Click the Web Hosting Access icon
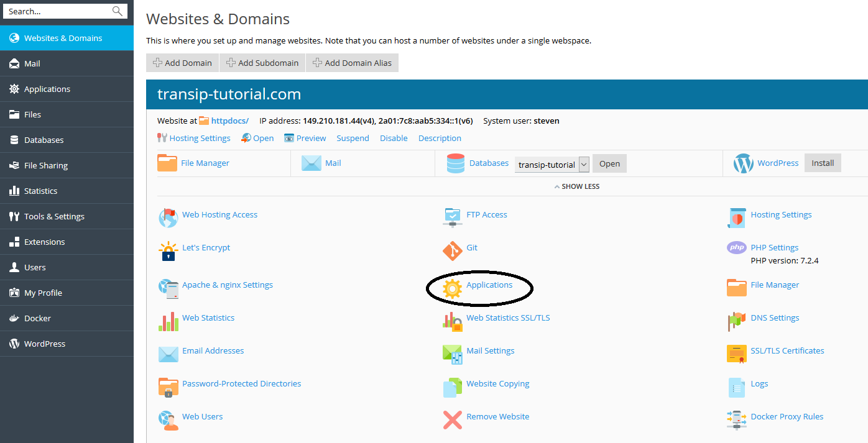 point(168,218)
